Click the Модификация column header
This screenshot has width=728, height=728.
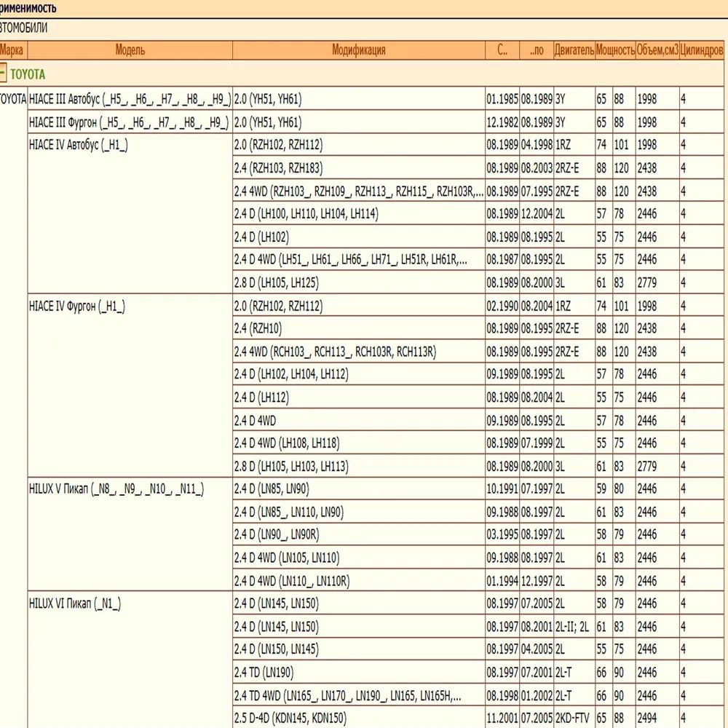[358, 50]
